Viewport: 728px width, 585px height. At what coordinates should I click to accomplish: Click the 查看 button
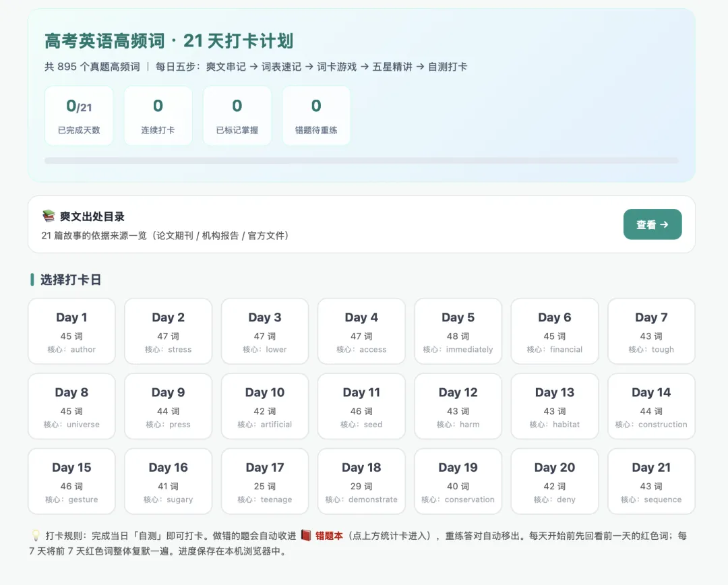point(653,224)
